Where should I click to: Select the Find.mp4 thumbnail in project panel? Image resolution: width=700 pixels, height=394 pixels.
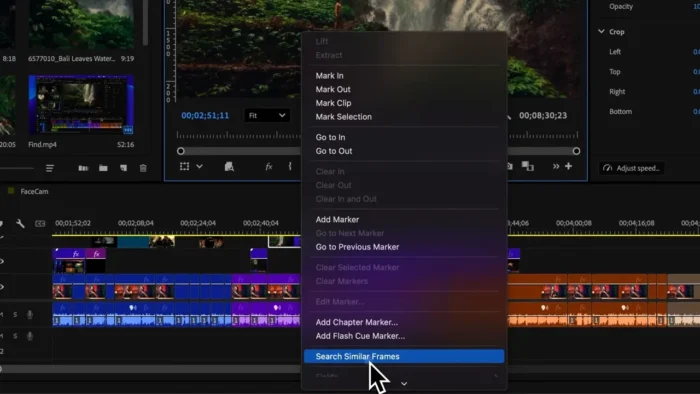click(x=81, y=105)
